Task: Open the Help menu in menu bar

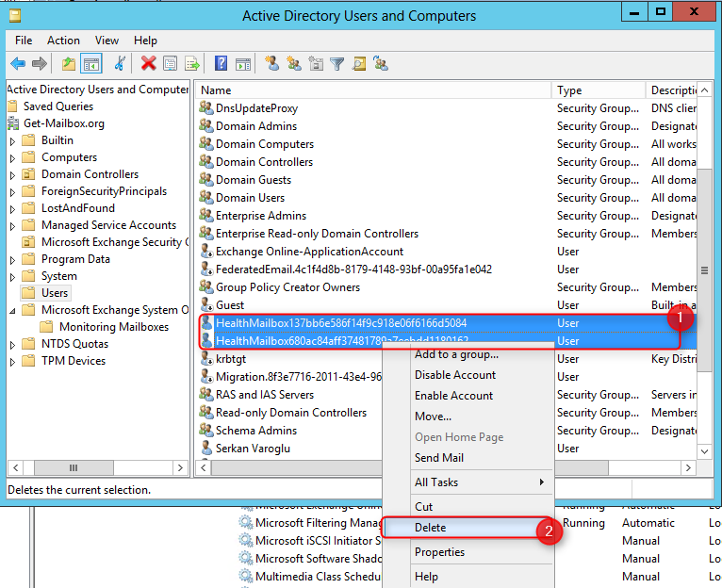Action: 145,41
